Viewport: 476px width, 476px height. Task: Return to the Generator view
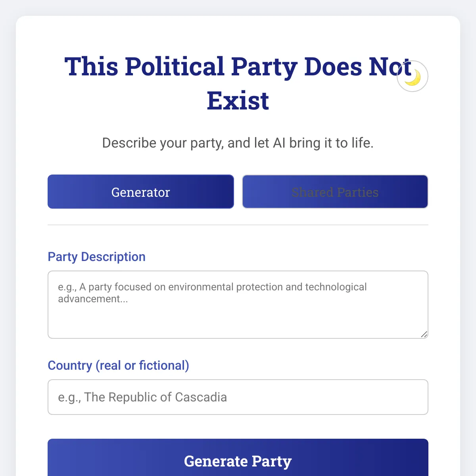pyautogui.click(x=140, y=192)
